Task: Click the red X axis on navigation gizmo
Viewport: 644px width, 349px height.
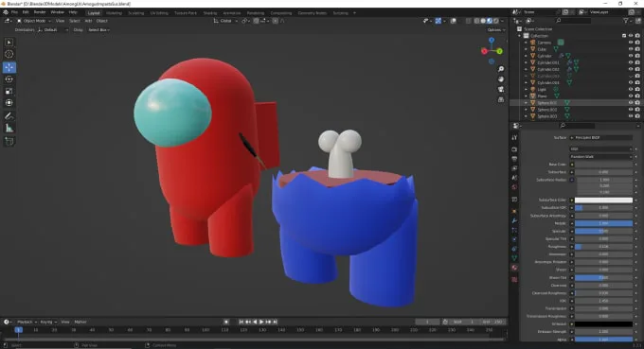Action: coord(484,51)
